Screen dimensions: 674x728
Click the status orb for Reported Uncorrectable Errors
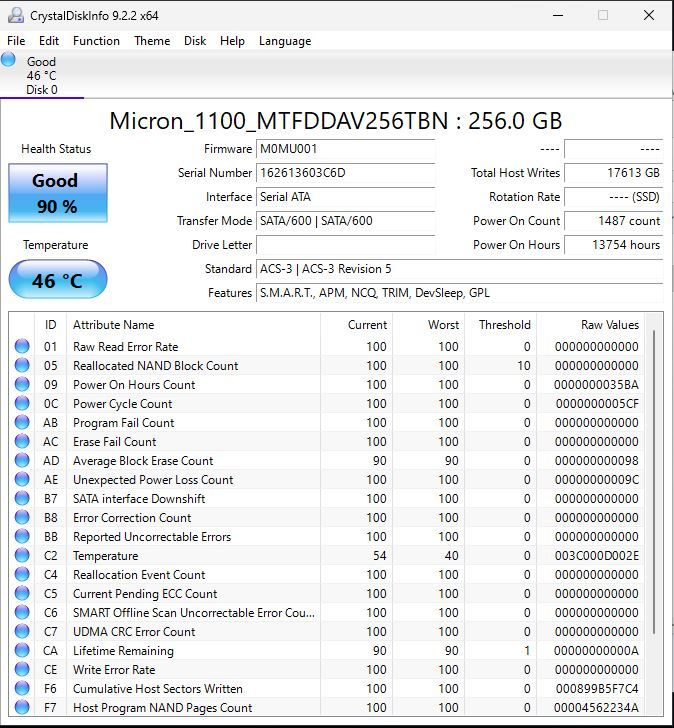[22, 536]
